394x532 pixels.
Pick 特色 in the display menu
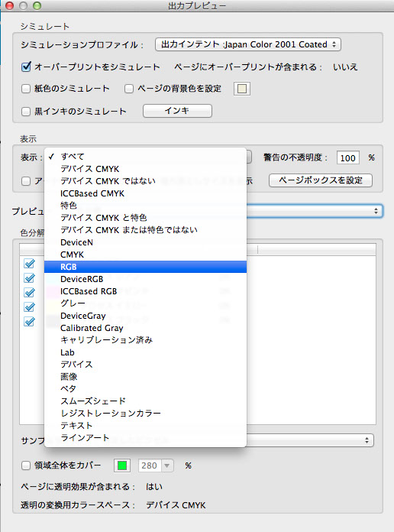click(145, 206)
